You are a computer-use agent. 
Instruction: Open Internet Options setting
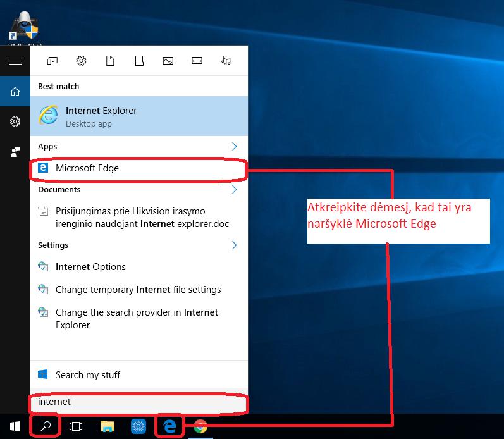pos(139,267)
